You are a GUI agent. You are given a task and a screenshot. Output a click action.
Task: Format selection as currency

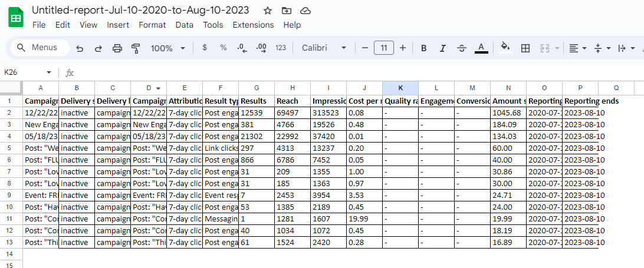point(205,48)
